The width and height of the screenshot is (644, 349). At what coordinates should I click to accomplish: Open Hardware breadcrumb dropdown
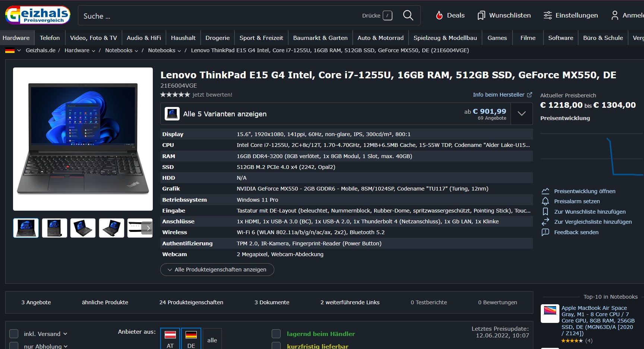tap(94, 51)
